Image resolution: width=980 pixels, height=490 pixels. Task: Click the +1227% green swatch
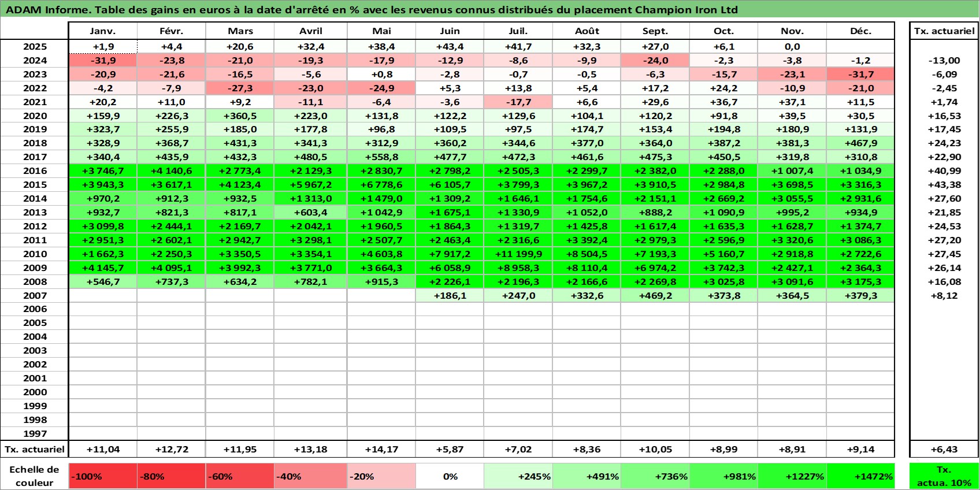pyautogui.click(x=792, y=476)
